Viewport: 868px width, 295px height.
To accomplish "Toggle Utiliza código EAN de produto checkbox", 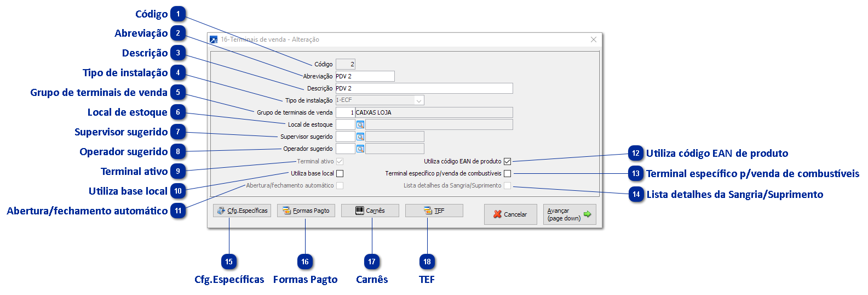I will coord(507,161).
